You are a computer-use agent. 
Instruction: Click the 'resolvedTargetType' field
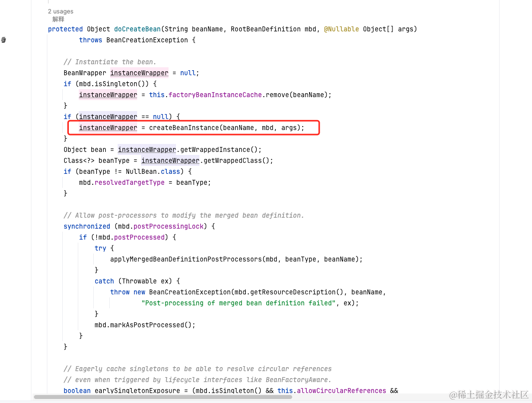click(x=129, y=183)
